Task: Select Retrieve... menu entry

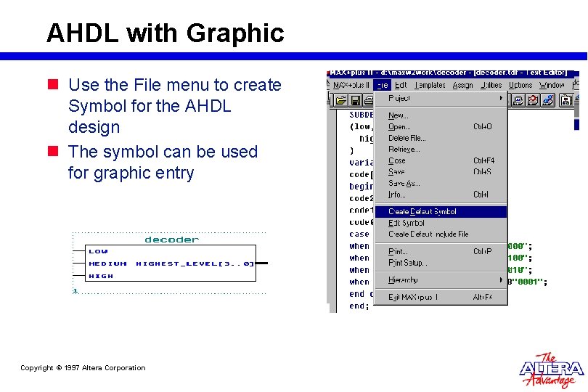Action: point(441,150)
